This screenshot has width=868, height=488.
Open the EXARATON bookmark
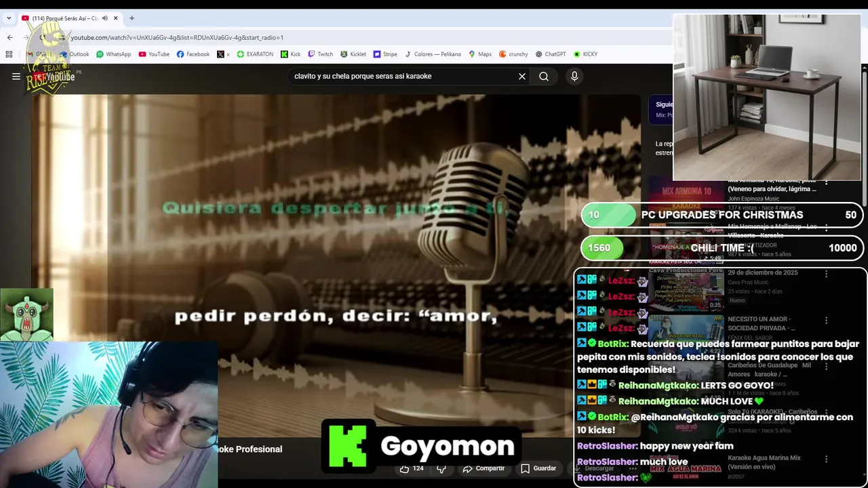255,54
